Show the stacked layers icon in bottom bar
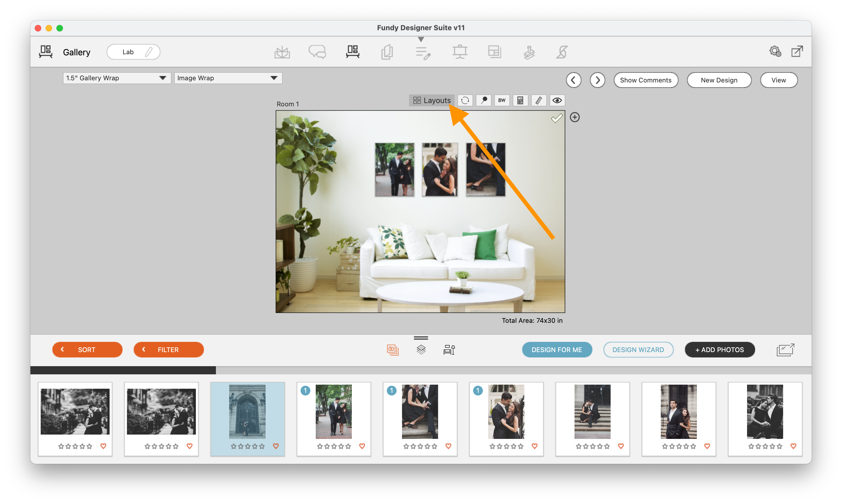Image resolution: width=842 pixels, height=504 pixels. click(421, 349)
